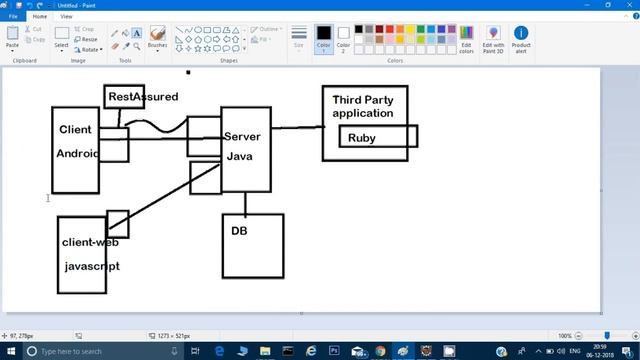The image size is (640, 360).
Task: Select the Pencil tool
Action: pyautogui.click(x=115, y=33)
